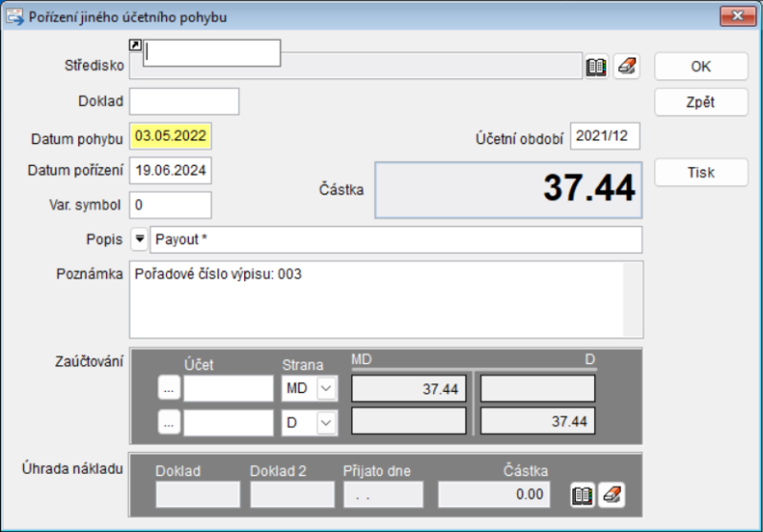Viewport: 763px width, 532px height.
Task: Select the Datum pohybu date field
Action: pyautogui.click(x=171, y=136)
